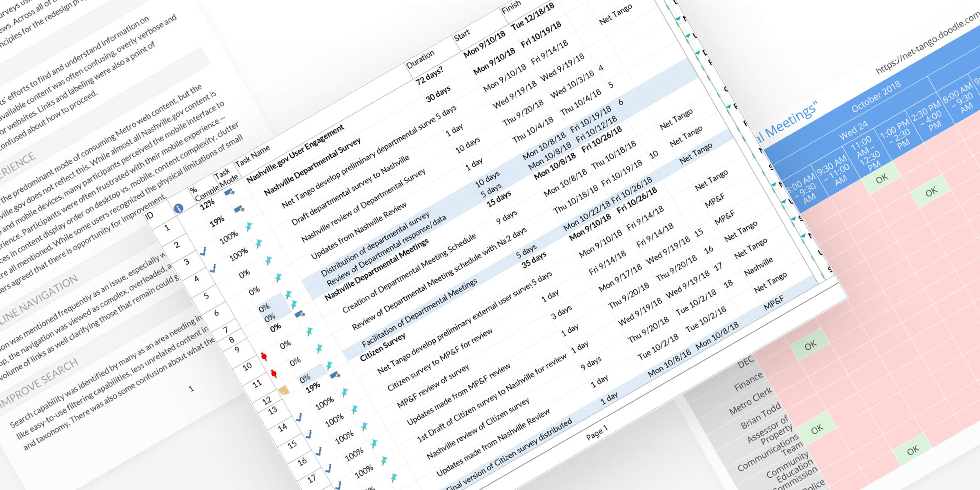Click the Duration column header
The width and height of the screenshot is (980, 490).
click(420, 59)
